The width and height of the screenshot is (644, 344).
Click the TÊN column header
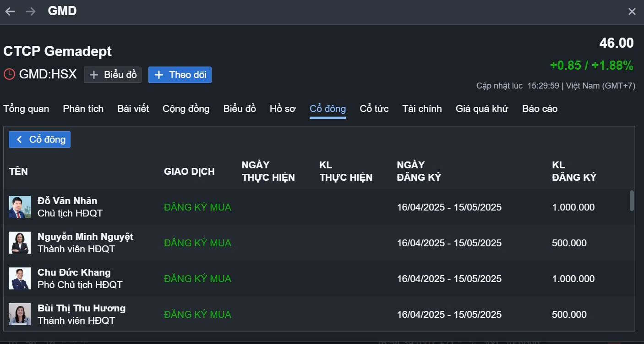[x=18, y=172]
